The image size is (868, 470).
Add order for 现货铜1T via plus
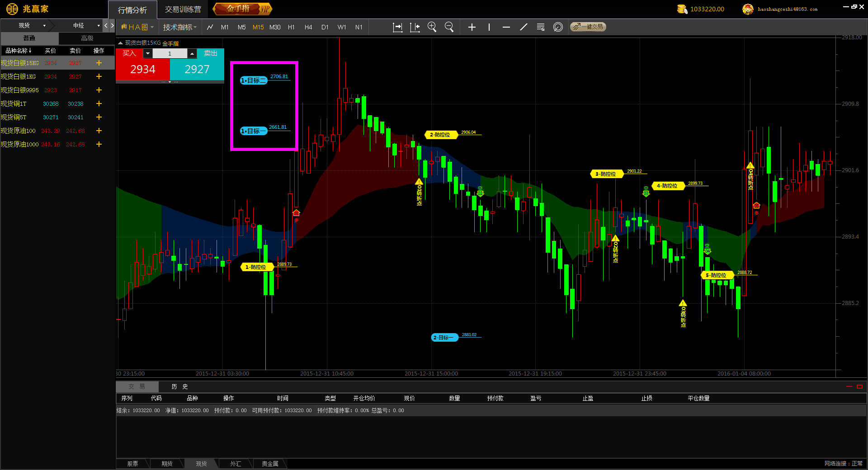coord(99,103)
